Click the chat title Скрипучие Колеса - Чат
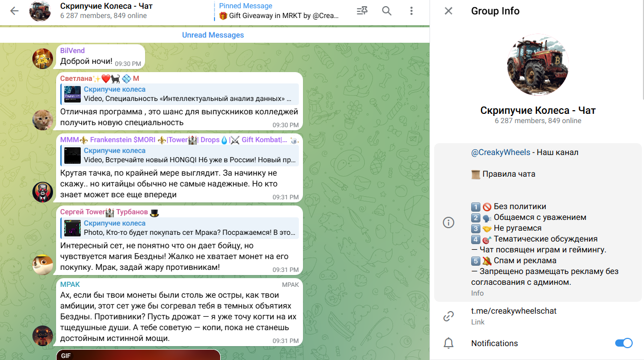644x360 pixels. tap(106, 6)
